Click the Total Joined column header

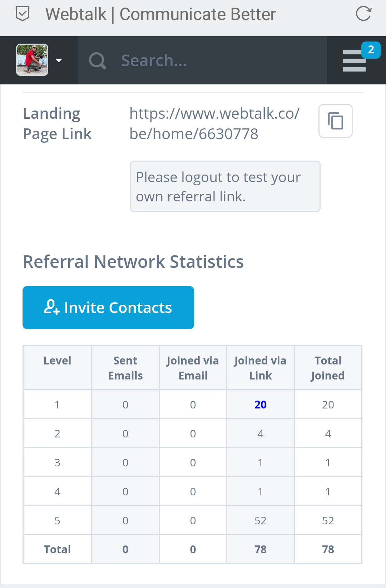click(328, 368)
